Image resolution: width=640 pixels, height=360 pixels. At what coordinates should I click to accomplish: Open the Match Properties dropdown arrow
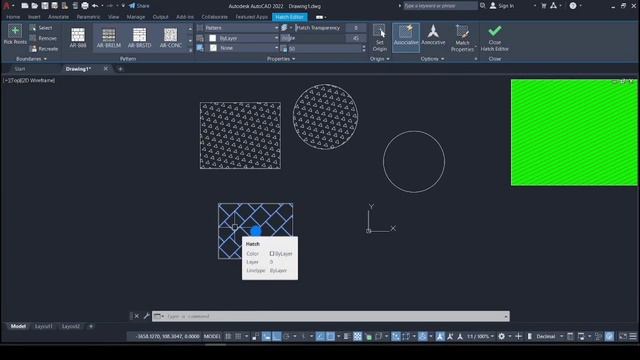coord(476,46)
